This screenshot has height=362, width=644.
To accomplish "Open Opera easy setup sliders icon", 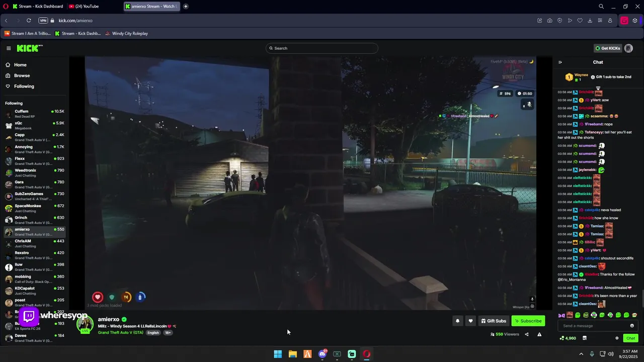I will pos(600,21).
